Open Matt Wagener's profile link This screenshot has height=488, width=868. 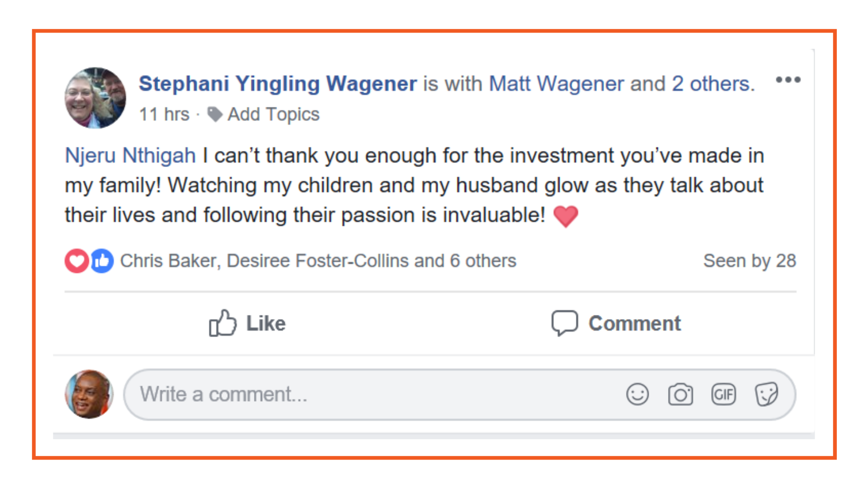[x=556, y=84]
